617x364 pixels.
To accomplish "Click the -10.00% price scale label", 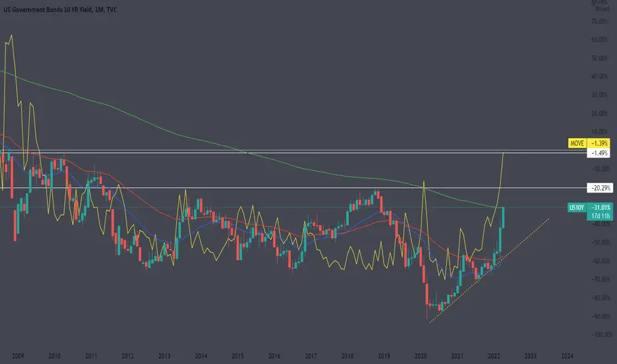I will point(600,169).
